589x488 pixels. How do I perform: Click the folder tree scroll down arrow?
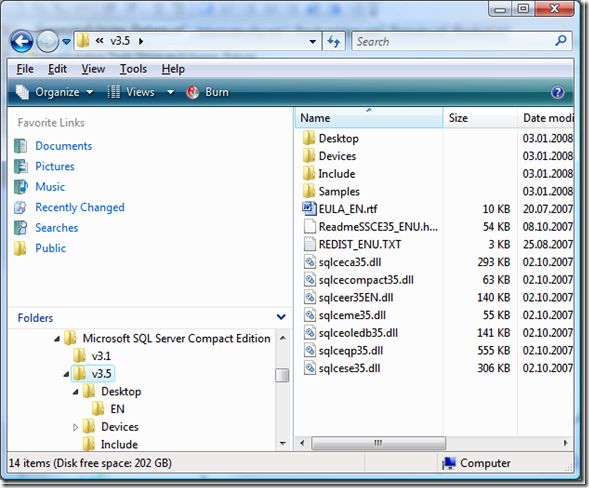coord(282,444)
